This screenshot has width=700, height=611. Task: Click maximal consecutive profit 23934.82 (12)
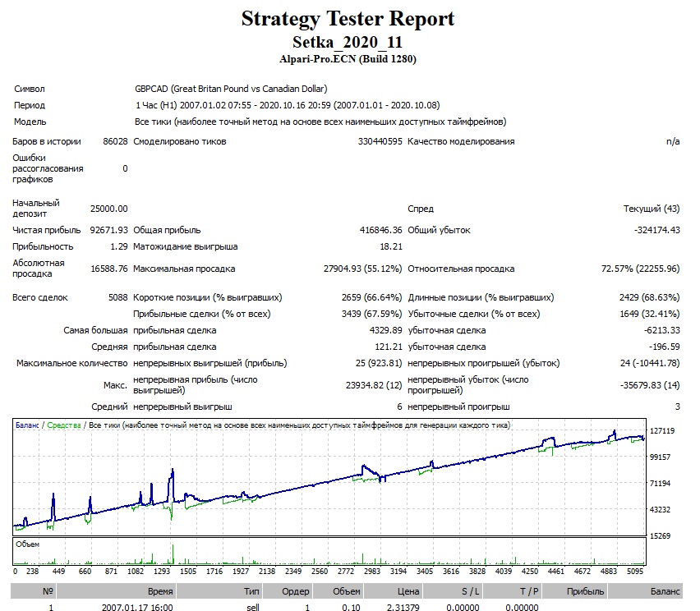click(374, 385)
